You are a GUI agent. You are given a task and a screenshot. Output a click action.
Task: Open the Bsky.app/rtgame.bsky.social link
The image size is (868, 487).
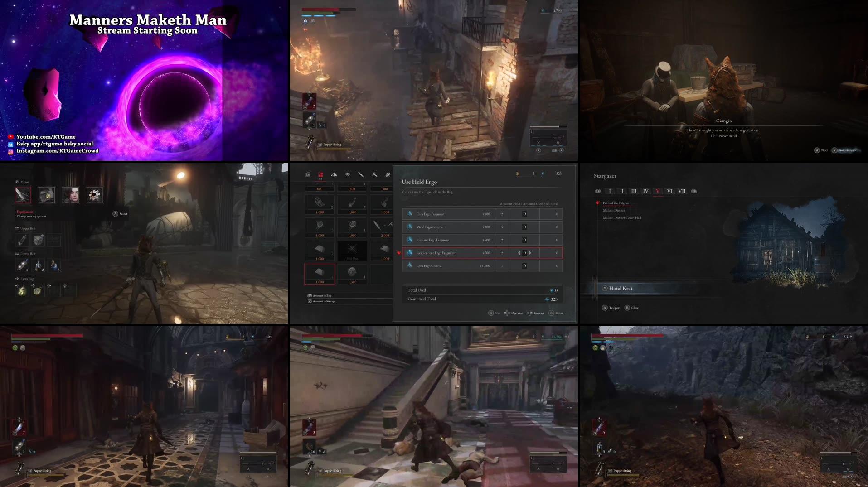click(x=54, y=144)
